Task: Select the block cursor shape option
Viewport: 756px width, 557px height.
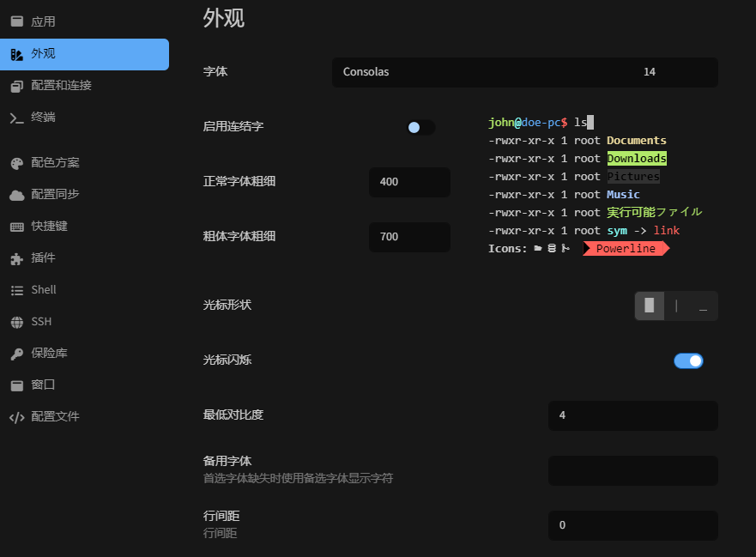Action: click(x=650, y=306)
